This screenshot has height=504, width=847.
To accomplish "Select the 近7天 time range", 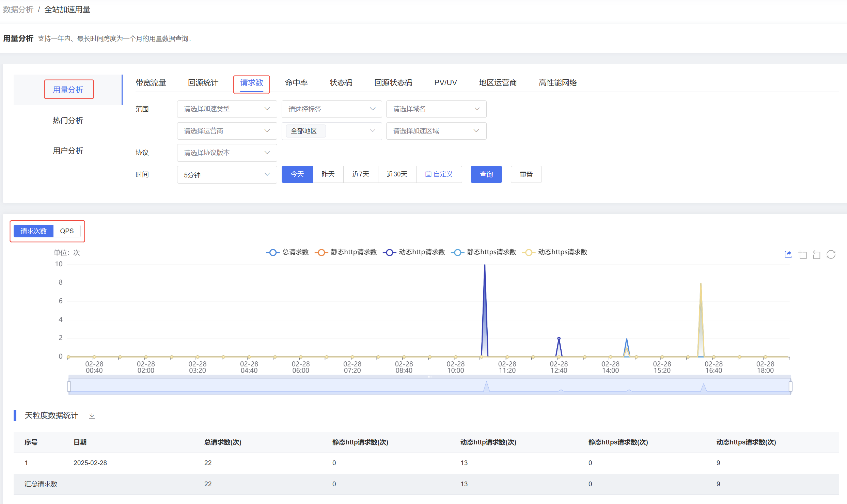I will 361,174.
